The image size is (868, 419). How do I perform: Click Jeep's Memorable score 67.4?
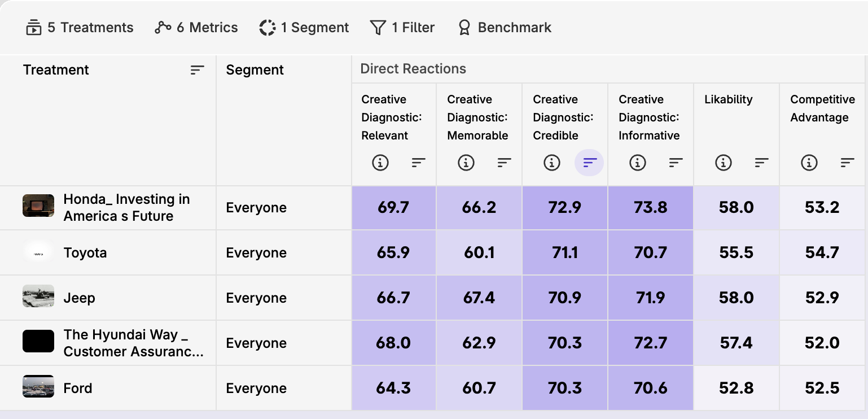[479, 298]
